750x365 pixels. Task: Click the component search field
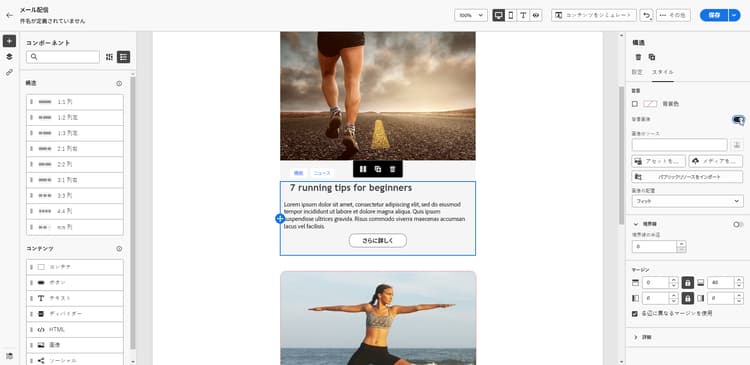[x=63, y=57]
